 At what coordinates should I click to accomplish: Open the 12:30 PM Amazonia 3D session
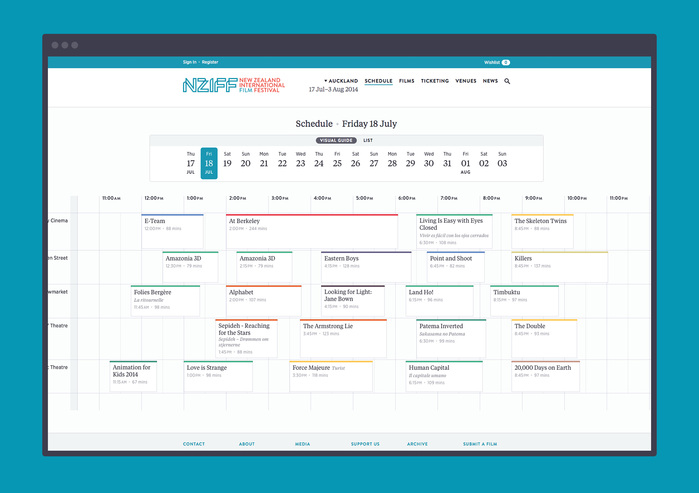pyautogui.click(x=190, y=267)
